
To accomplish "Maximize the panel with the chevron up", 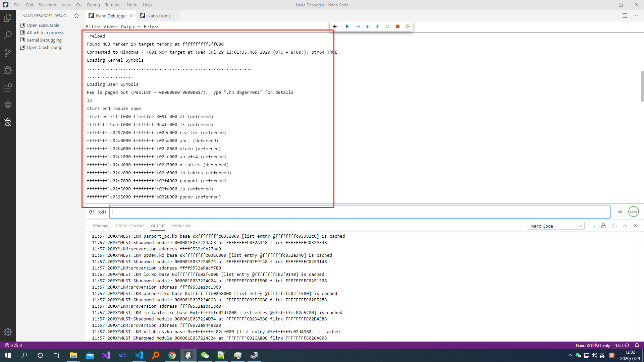I will pos(625,226).
